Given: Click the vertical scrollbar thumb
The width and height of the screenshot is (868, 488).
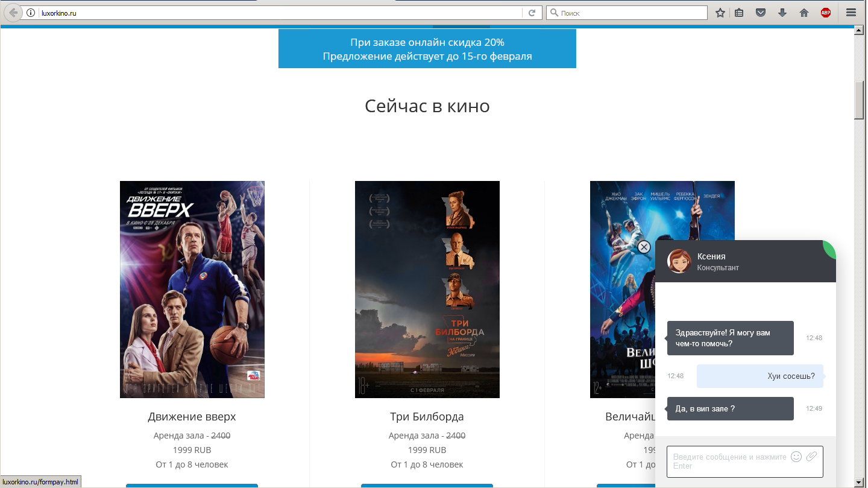Looking at the screenshot, I should pyautogui.click(x=860, y=100).
